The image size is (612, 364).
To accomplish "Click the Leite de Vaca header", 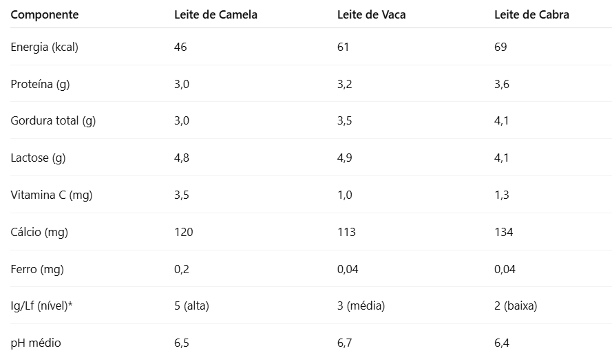I will 371,15.
